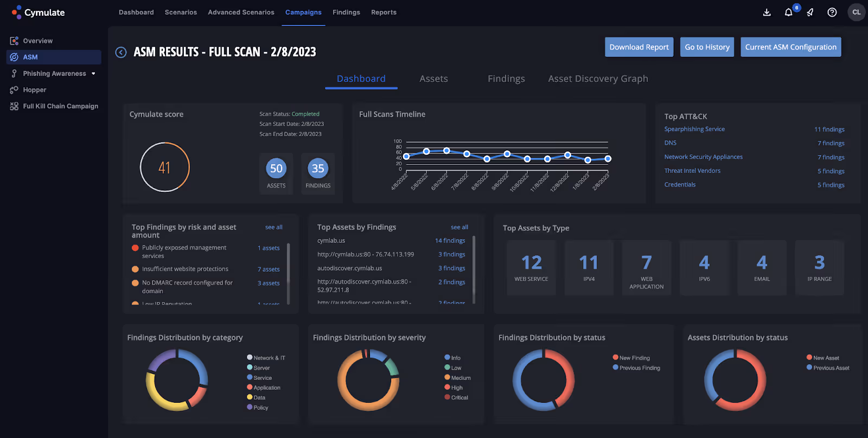Screen dimensions: 868x438
Task: Select the 12 Web Service asset card
Action: pyautogui.click(x=532, y=268)
